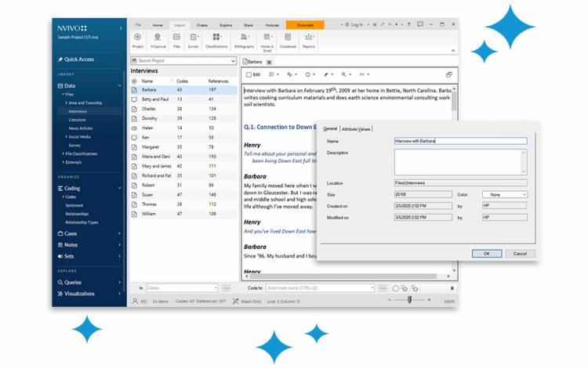Screen dimensions: 588x368
Task: Open Notes & Email import
Action: point(267,42)
